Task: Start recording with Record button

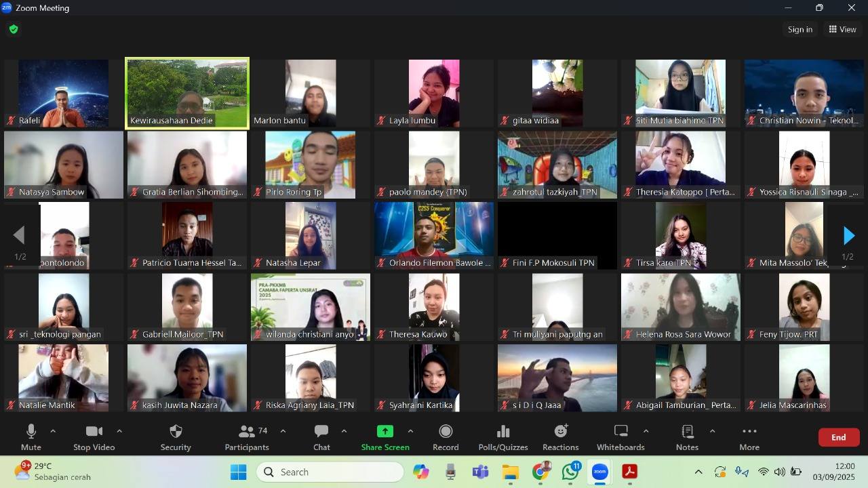Action: click(446, 437)
